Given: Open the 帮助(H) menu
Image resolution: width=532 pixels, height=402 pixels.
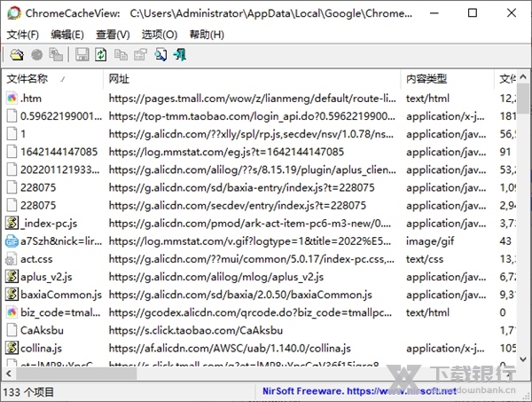Looking at the screenshot, I should click(207, 35).
